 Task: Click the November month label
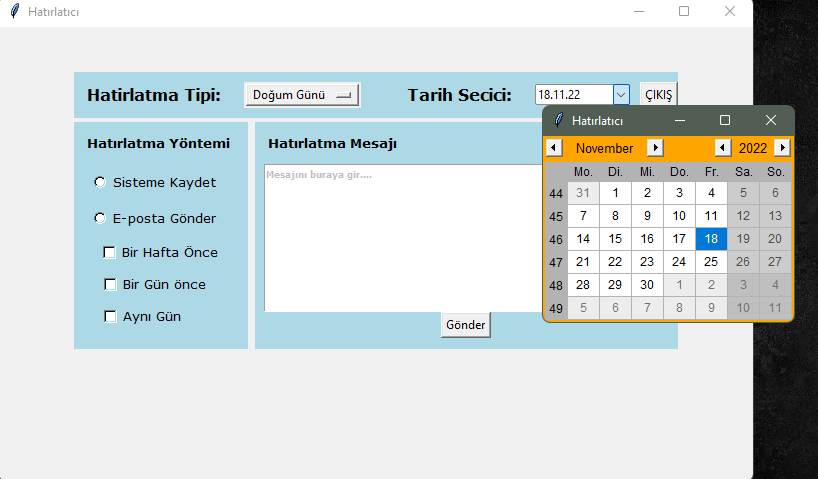coord(604,148)
